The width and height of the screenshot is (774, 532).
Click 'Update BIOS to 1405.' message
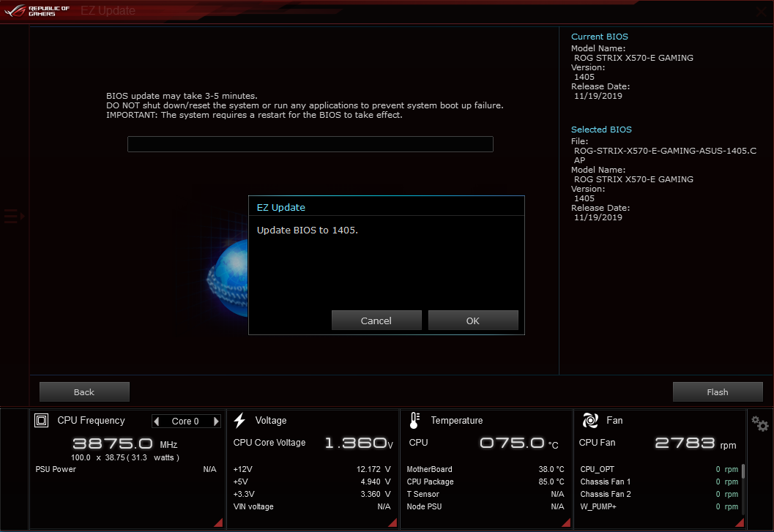pos(307,230)
